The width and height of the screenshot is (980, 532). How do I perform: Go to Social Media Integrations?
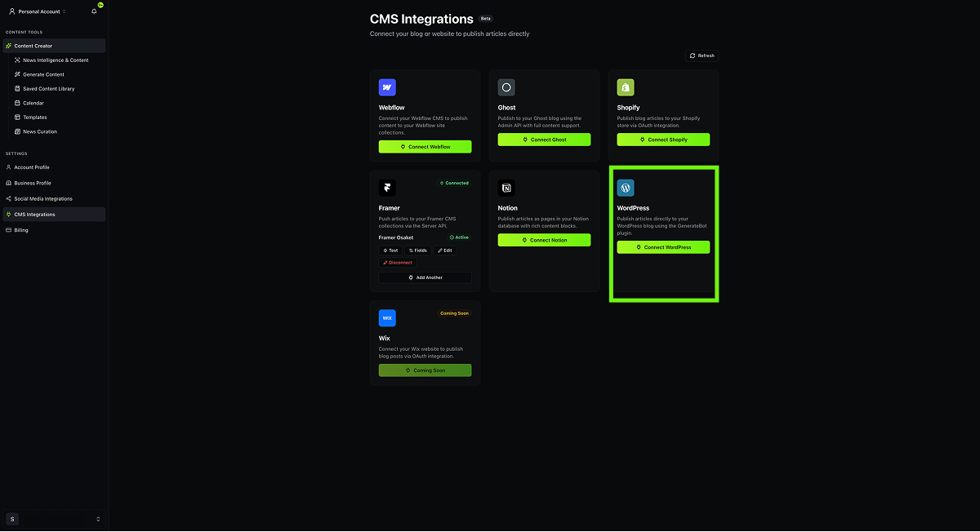coord(43,199)
